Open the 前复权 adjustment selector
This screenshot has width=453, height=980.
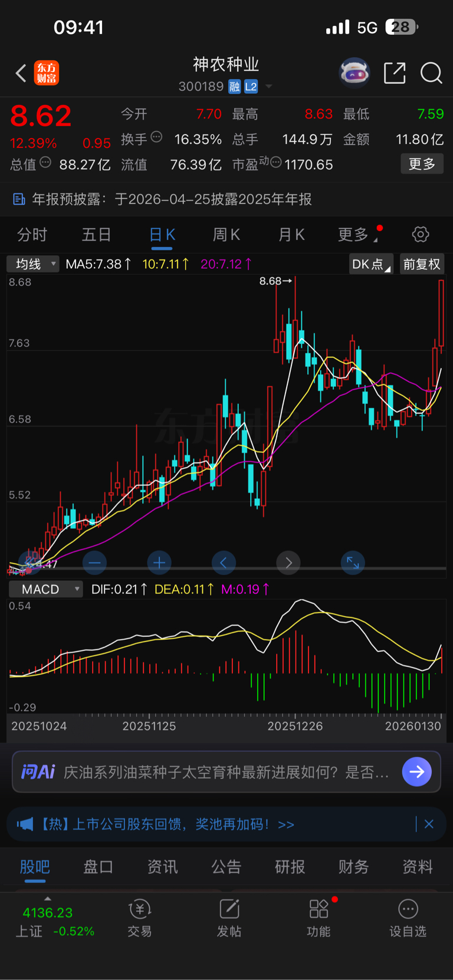tap(422, 264)
